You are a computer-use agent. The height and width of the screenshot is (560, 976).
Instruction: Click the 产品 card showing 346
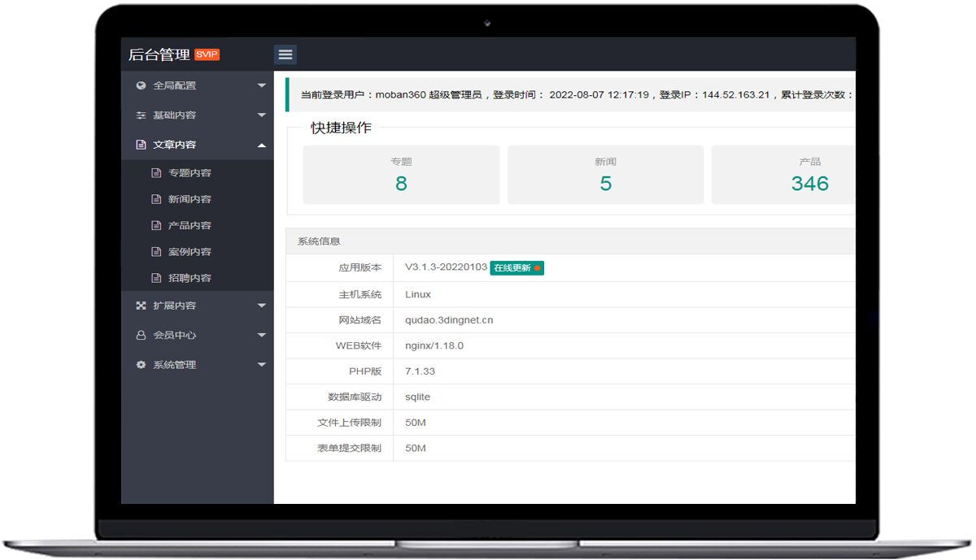click(783, 175)
